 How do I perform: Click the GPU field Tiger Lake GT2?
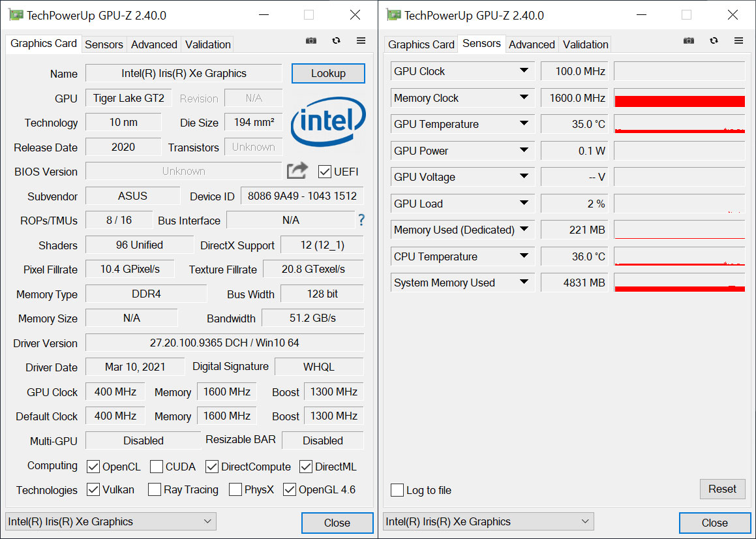129,98
